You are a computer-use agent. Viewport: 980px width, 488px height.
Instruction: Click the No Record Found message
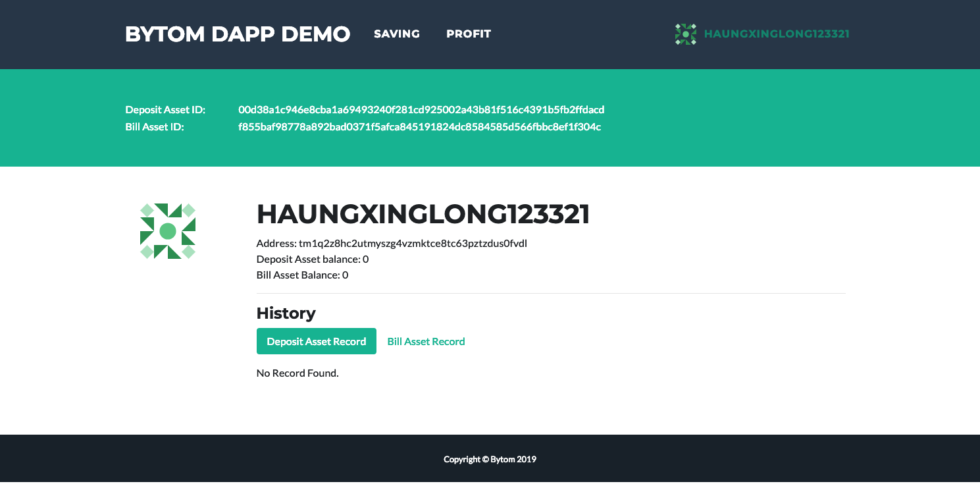297,373
